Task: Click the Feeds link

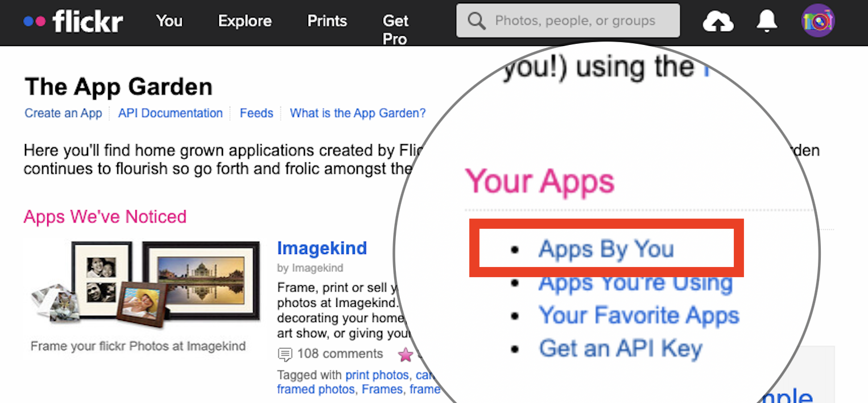Action: coord(257,113)
